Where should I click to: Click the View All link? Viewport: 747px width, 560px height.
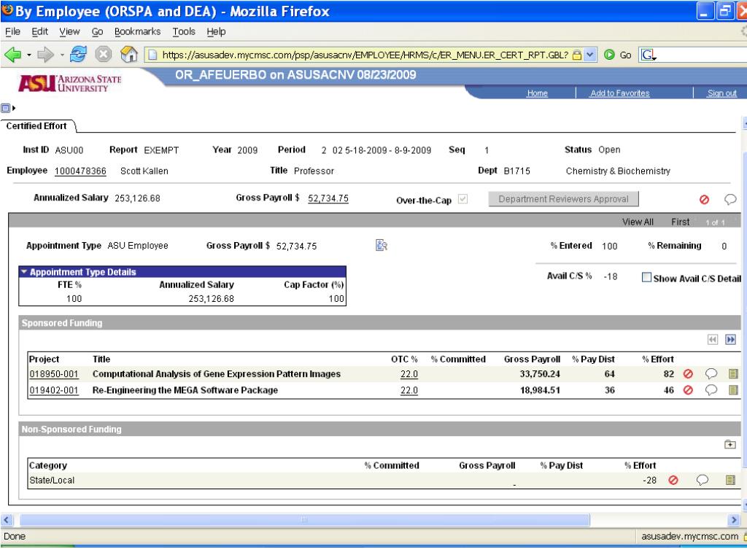pyautogui.click(x=638, y=222)
